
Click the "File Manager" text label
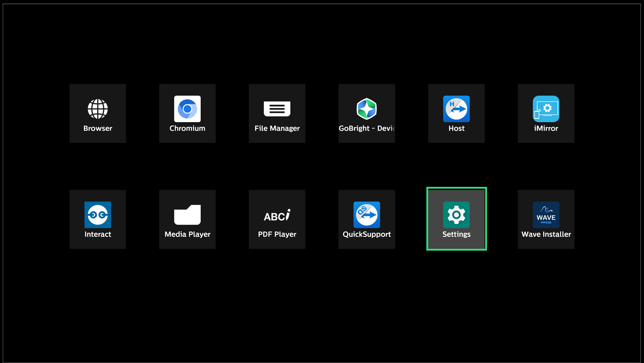277,128
